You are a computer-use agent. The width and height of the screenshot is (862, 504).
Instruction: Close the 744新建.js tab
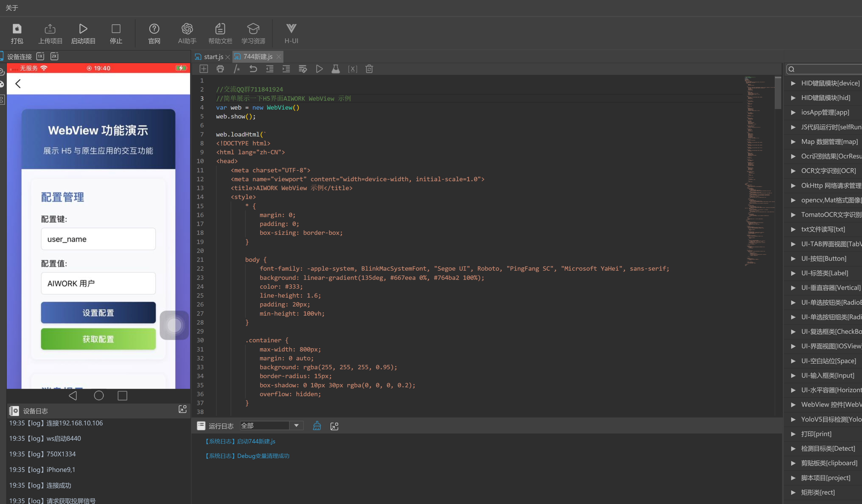279,57
